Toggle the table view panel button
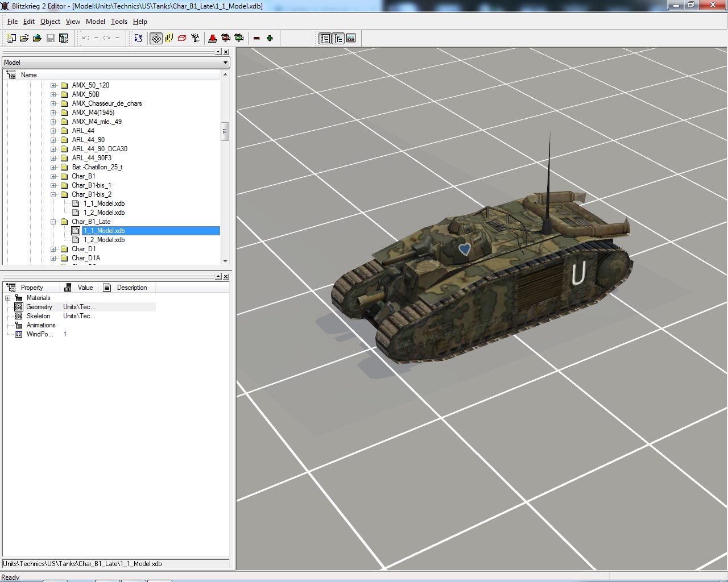728x582 pixels. tap(351, 38)
